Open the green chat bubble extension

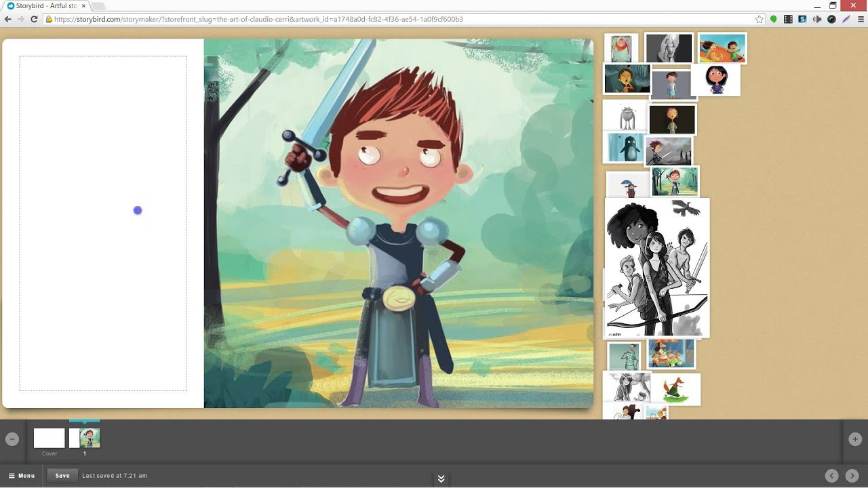[774, 20]
